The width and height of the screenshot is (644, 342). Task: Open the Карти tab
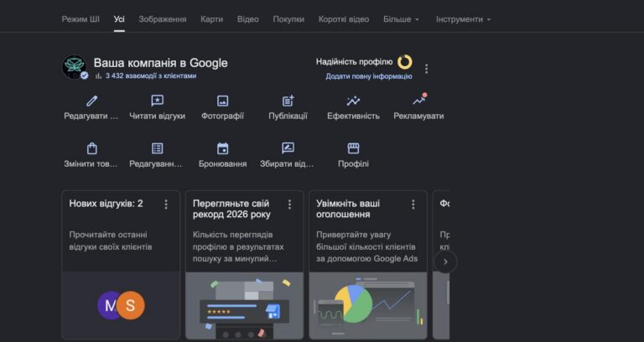coord(212,19)
